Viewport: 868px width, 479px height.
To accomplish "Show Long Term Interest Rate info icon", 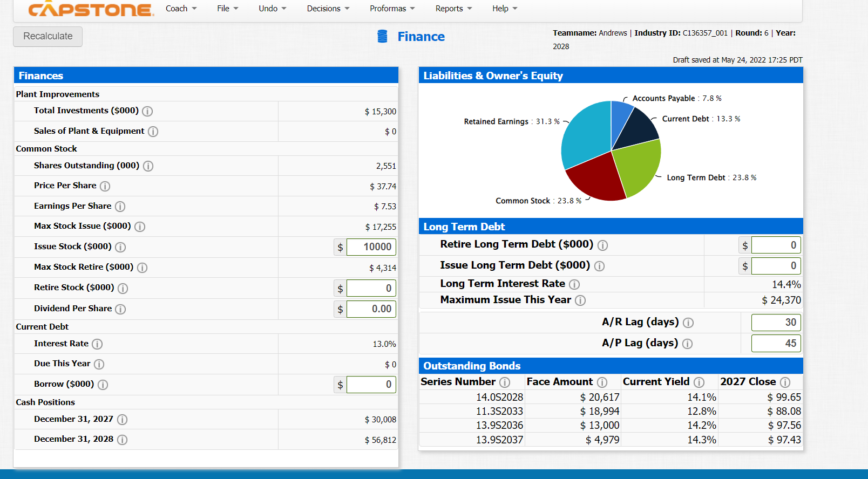I will (x=574, y=284).
